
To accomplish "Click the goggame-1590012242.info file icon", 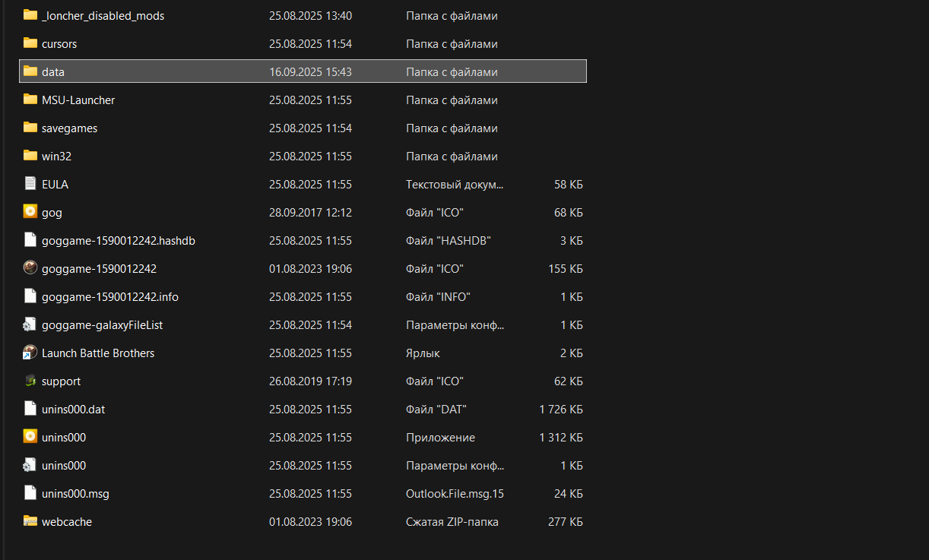I will (30, 296).
